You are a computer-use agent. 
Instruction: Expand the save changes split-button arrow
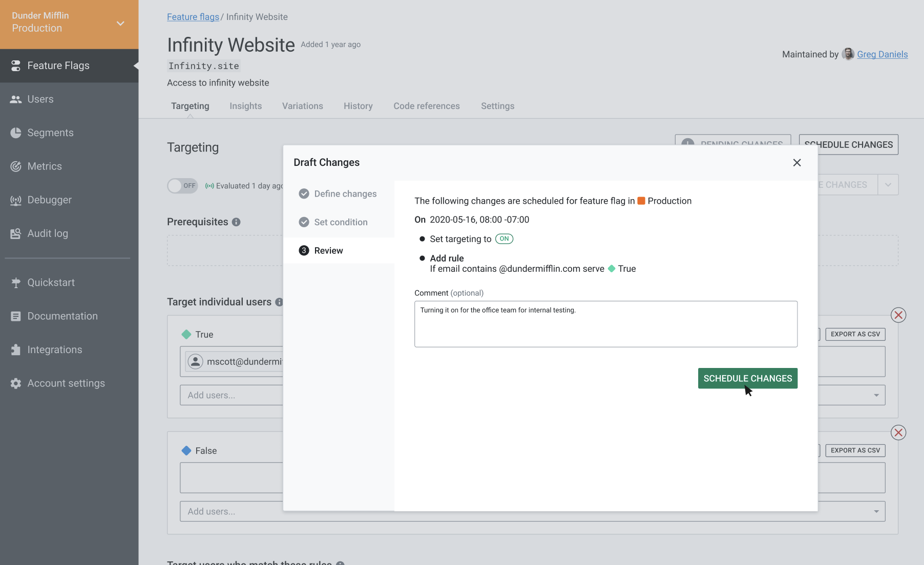889,184
